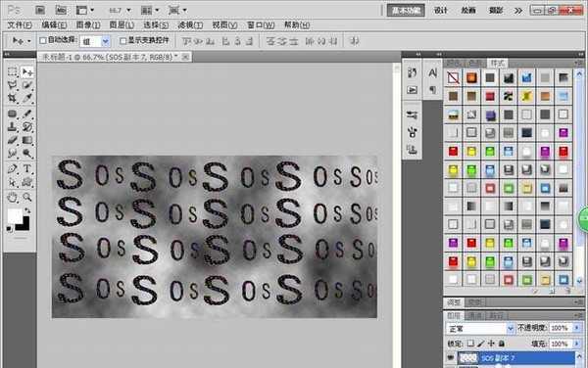Select the Crop tool
Image resolution: width=588 pixels, height=368 pixels.
click(x=12, y=98)
